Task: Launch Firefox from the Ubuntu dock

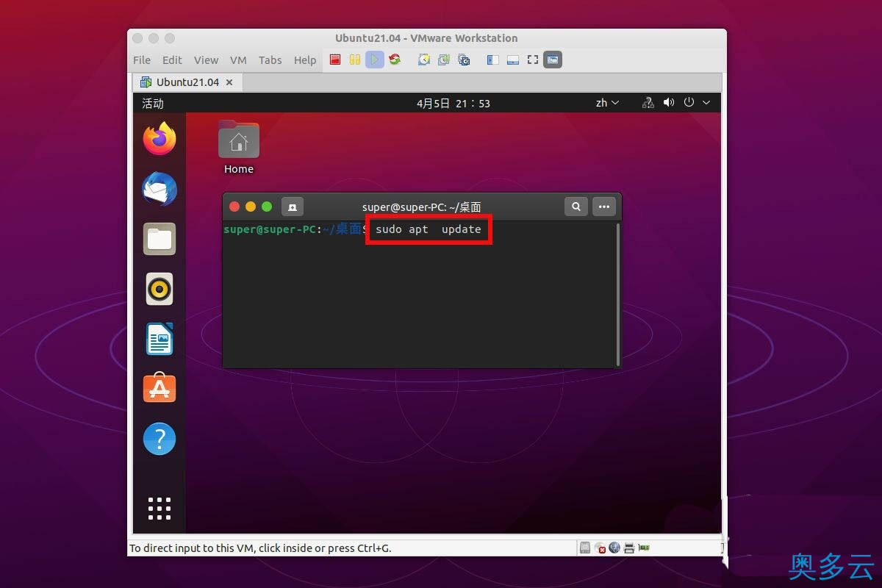Action: tap(159, 139)
